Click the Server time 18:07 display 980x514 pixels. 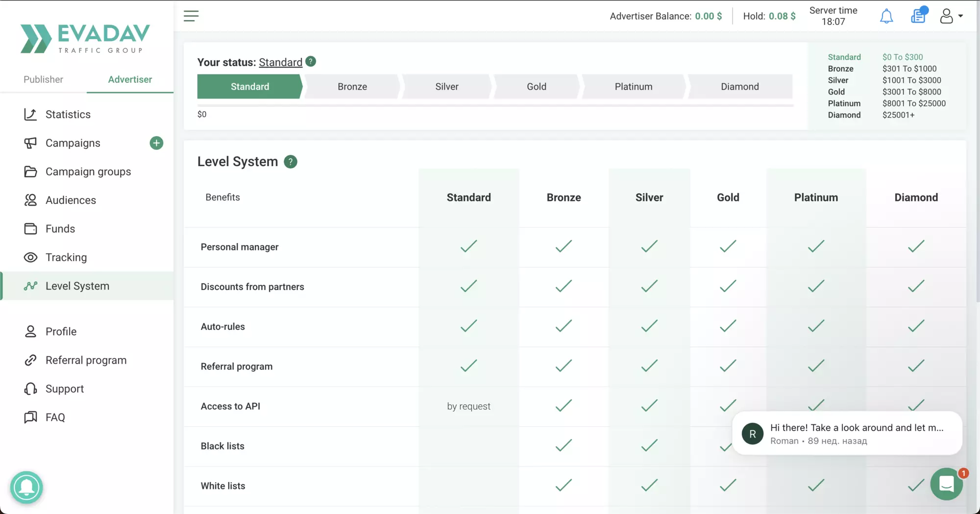pyautogui.click(x=833, y=16)
